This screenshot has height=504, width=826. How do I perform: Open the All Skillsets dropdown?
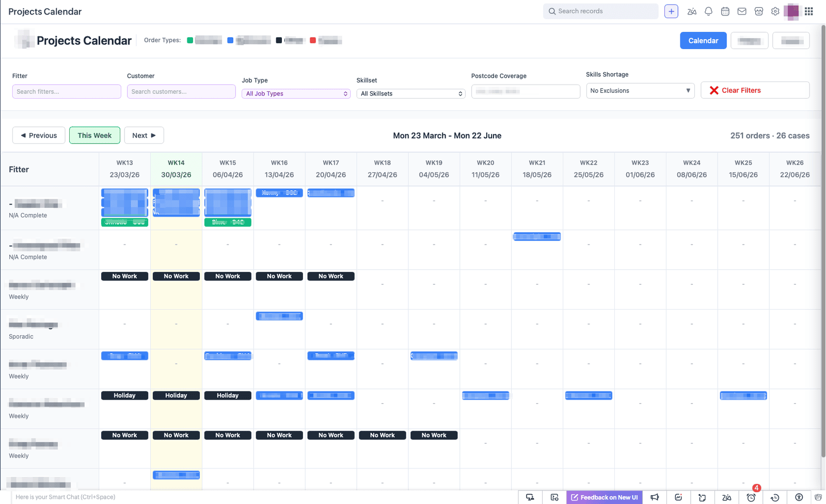(410, 93)
